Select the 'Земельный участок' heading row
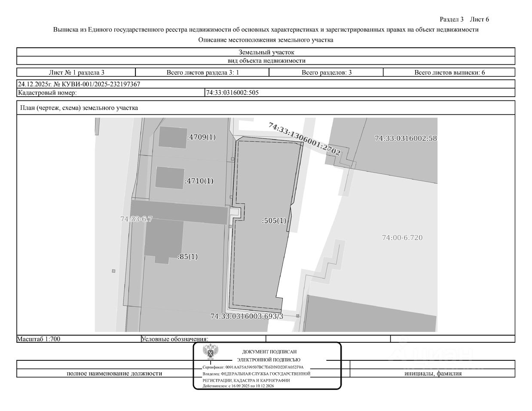The height and width of the screenshot is (411, 532). 266,52
